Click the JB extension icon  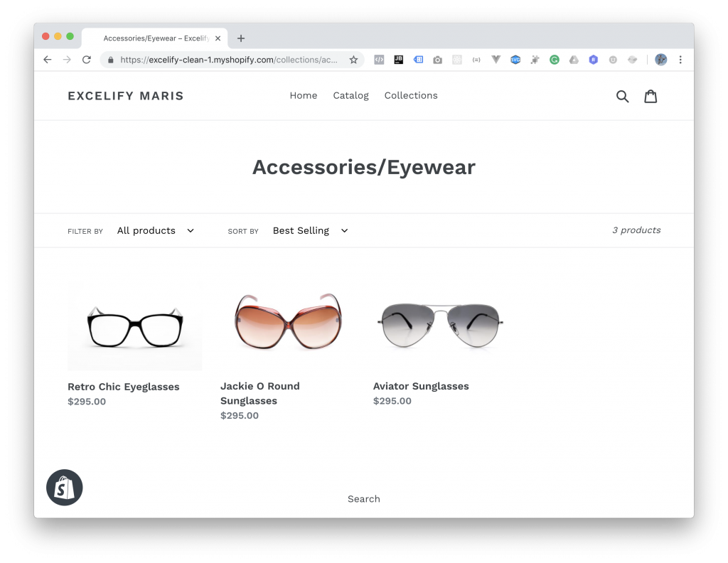coord(398,60)
